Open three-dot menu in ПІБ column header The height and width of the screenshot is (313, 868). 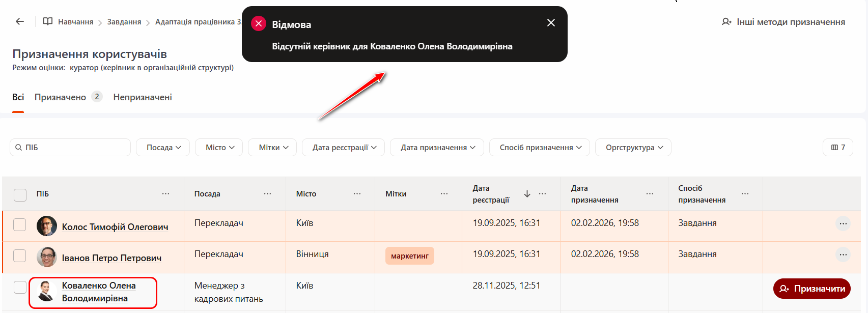165,194
